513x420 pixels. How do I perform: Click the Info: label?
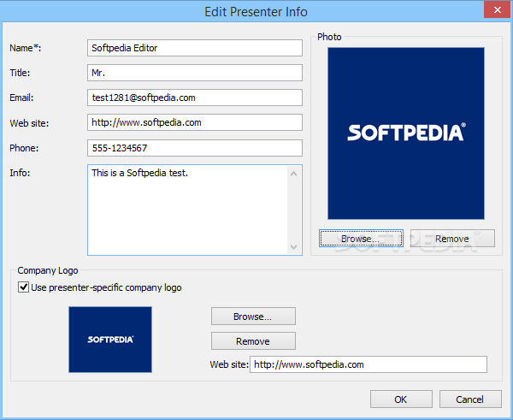20,173
